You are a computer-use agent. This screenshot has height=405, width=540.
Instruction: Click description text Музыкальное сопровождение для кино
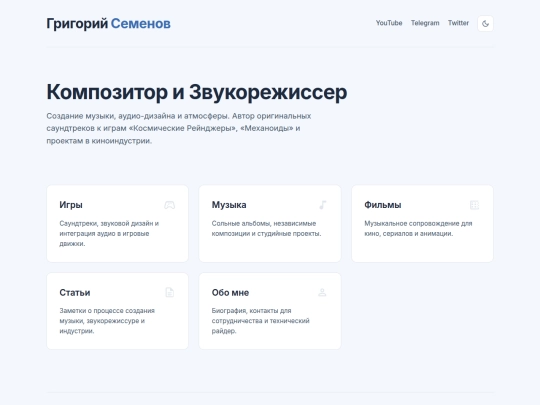point(418,228)
